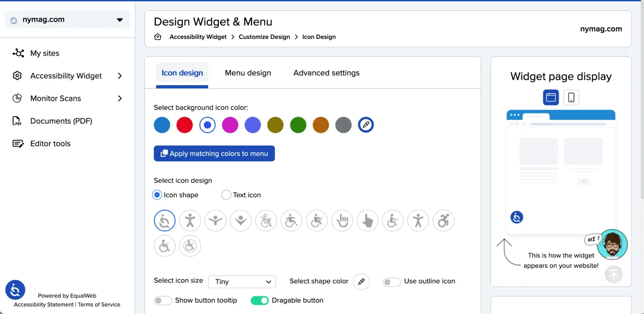Screen dimensions: 644x314
Task: Select the Text icon radio button
Action: pyautogui.click(x=226, y=195)
